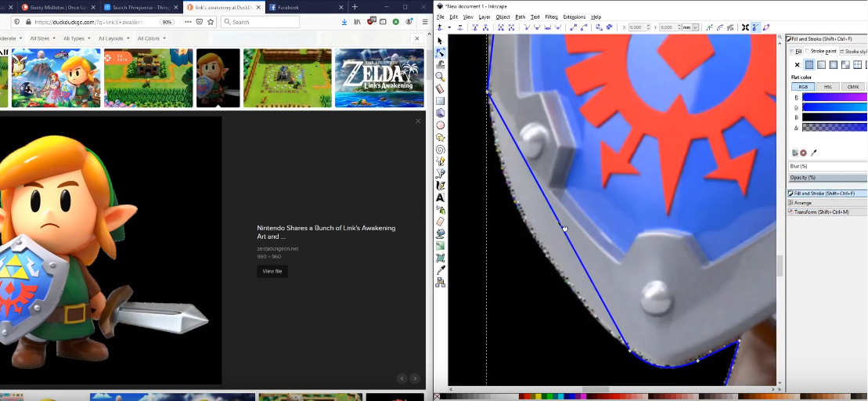Go to next image arrow
This screenshot has height=401, width=868.
(415, 378)
